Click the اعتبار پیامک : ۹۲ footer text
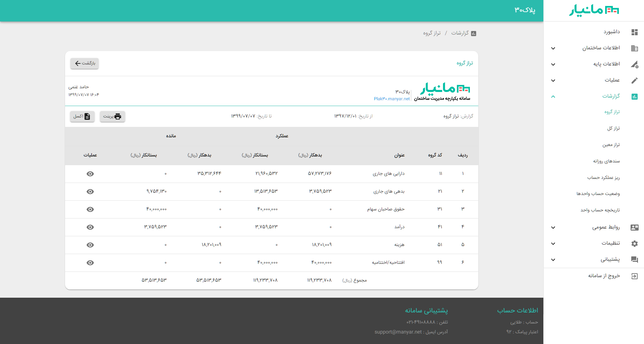 tap(522, 332)
